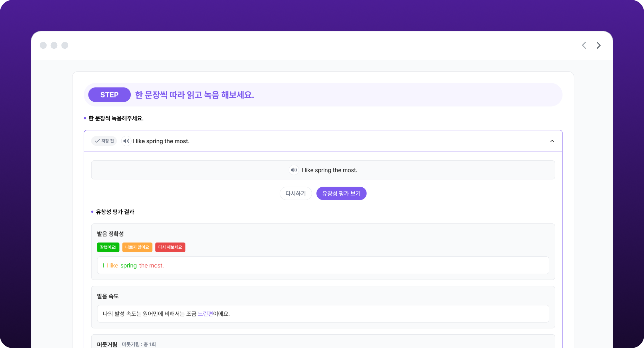Click the back arrow at top right
Image resolution: width=644 pixels, height=348 pixels.
pos(584,45)
